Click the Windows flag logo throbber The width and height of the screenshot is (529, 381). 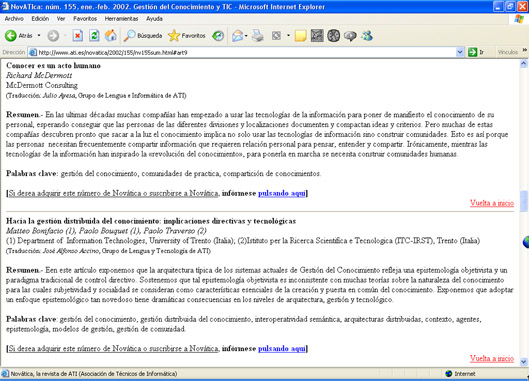pos(519,19)
